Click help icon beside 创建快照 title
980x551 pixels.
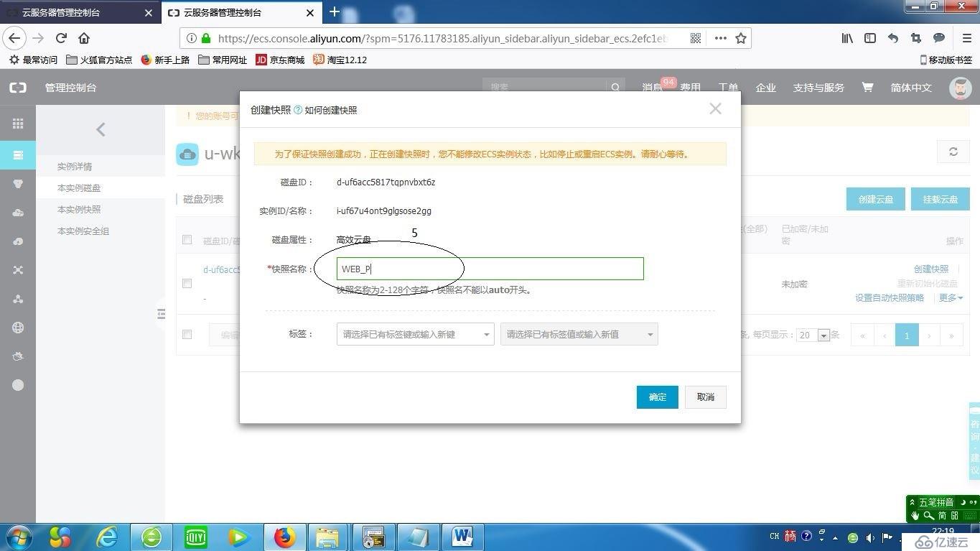pyautogui.click(x=298, y=110)
